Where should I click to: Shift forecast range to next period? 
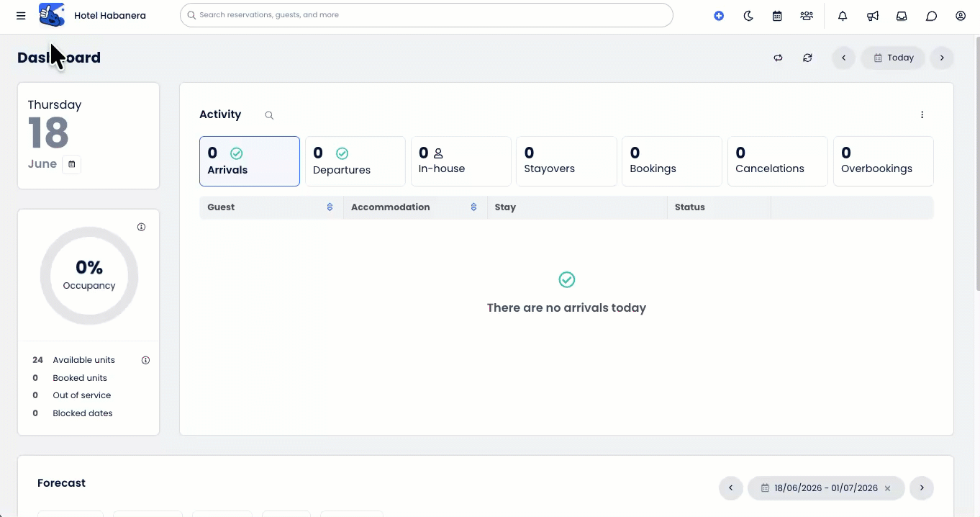[922, 488]
